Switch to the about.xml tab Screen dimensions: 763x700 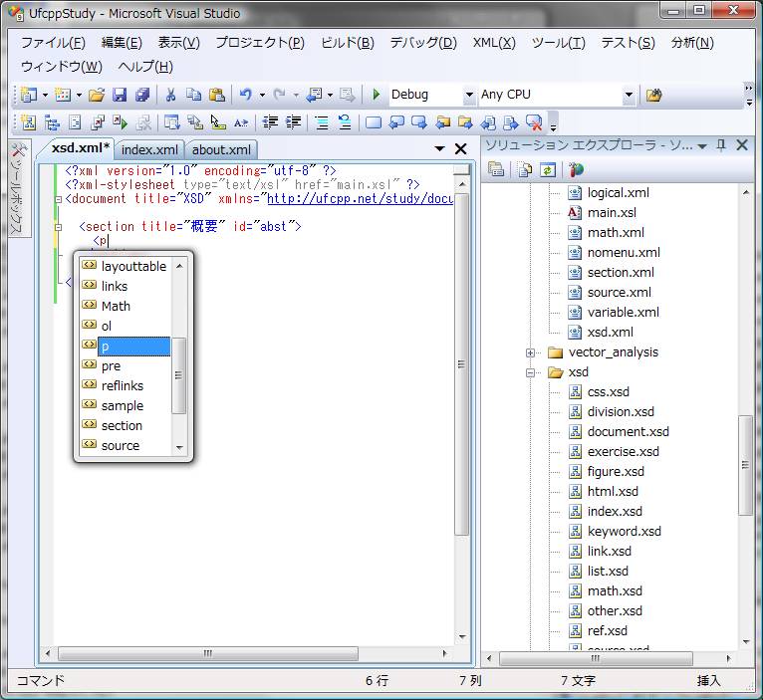pos(221,149)
